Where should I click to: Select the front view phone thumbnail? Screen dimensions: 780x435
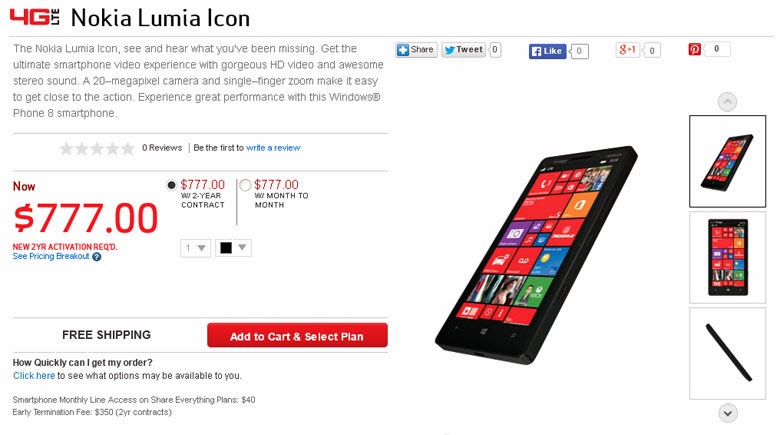[727, 256]
